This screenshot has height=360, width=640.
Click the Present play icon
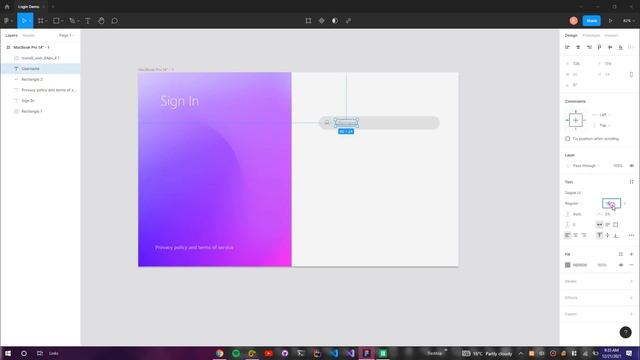point(611,21)
